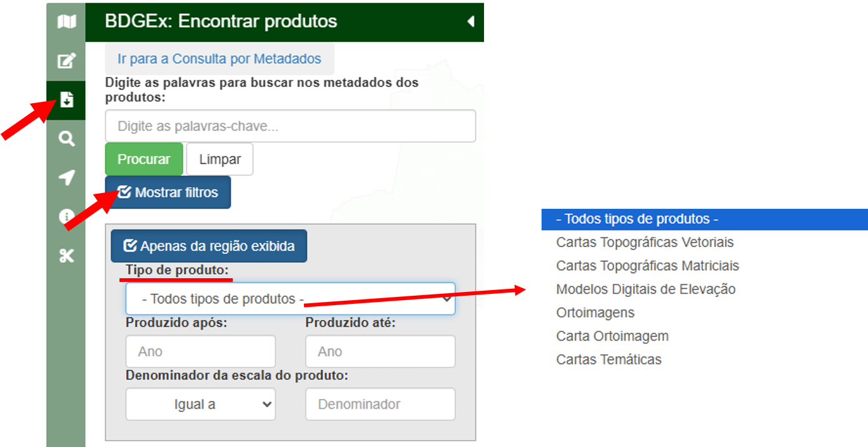Click the edit pencil sidebar icon
The width and height of the screenshot is (868, 447).
tap(66, 61)
